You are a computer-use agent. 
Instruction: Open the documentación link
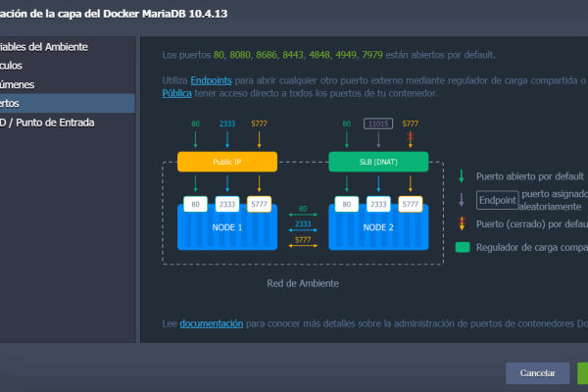click(212, 323)
